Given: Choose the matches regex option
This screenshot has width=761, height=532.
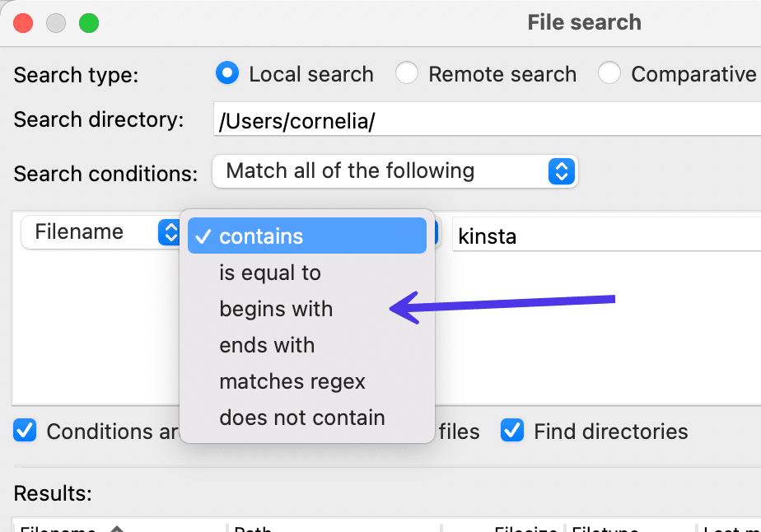Looking at the screenshot, I should coord(292,381).
